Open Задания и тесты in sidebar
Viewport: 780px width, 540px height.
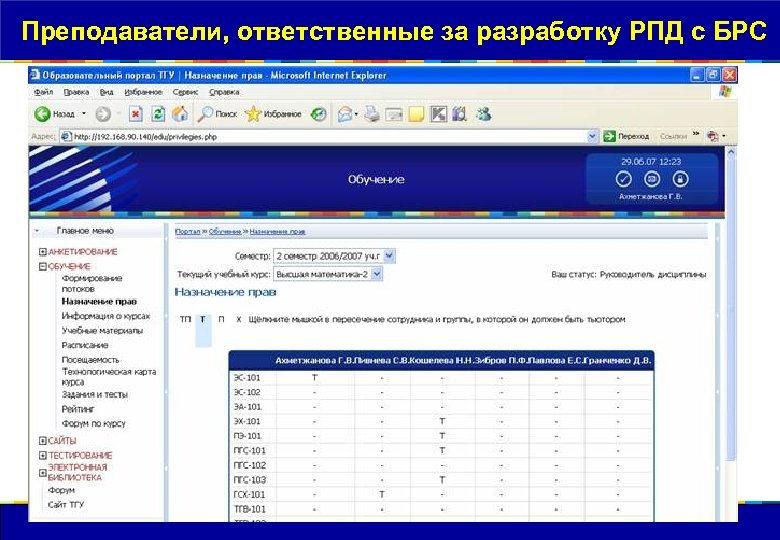point(95,395)
